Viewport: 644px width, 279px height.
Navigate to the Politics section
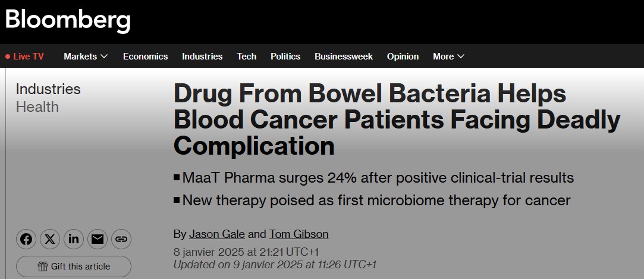(x=285, y=57)
